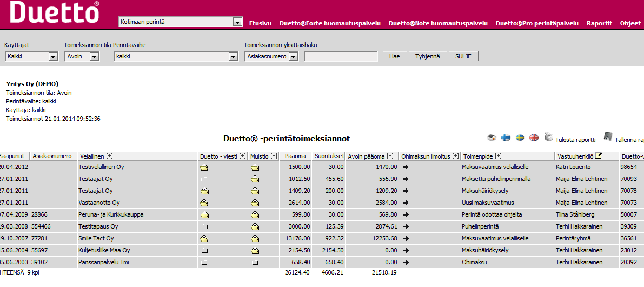This screenshot has width=644, height=287.
Task: Select customer number 554466
Action: coord(41,226)
